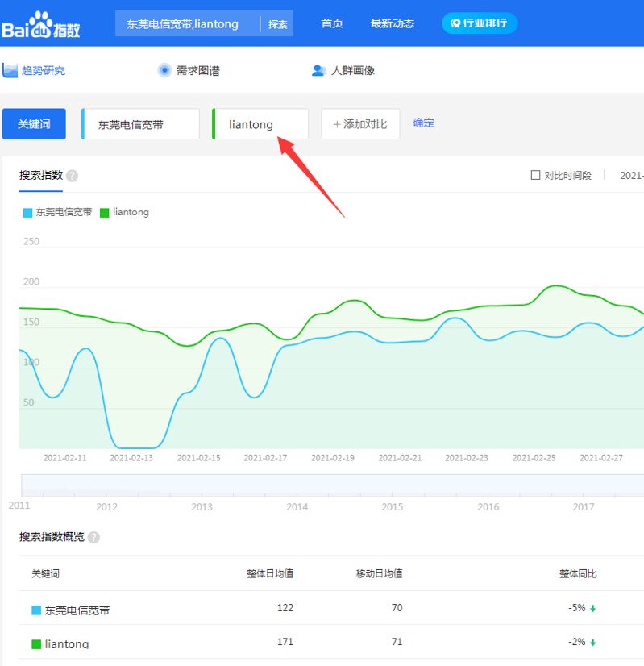644x666 pixels.
Task: Toggle the blue 东莞电信宽带 legend series
Action: tap(28, 213)
